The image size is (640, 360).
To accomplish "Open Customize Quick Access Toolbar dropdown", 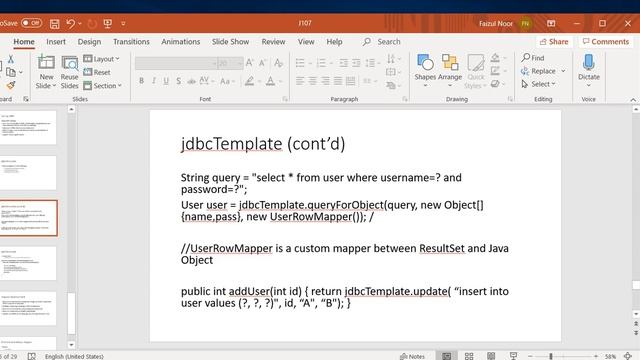I will point(123,24).
